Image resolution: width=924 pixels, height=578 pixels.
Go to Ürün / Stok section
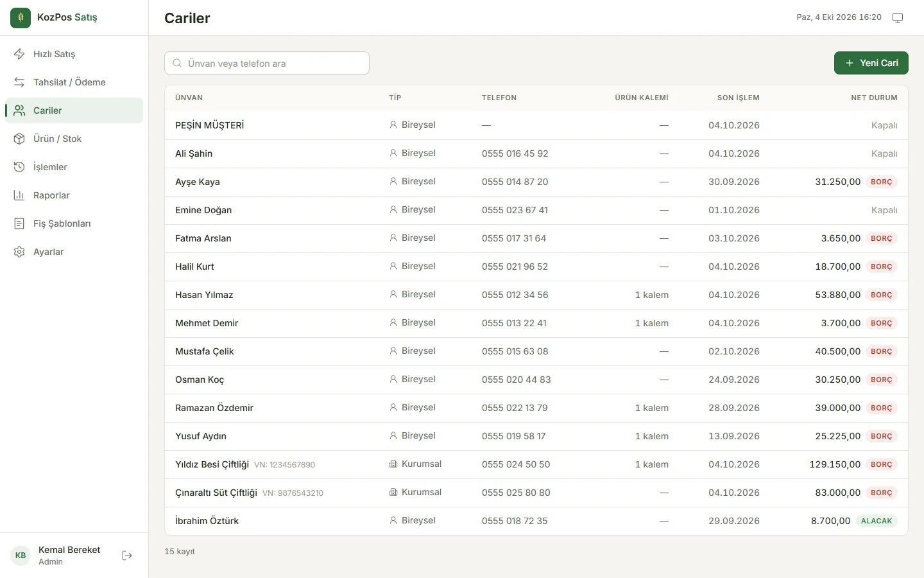click(x=74, y=139)
